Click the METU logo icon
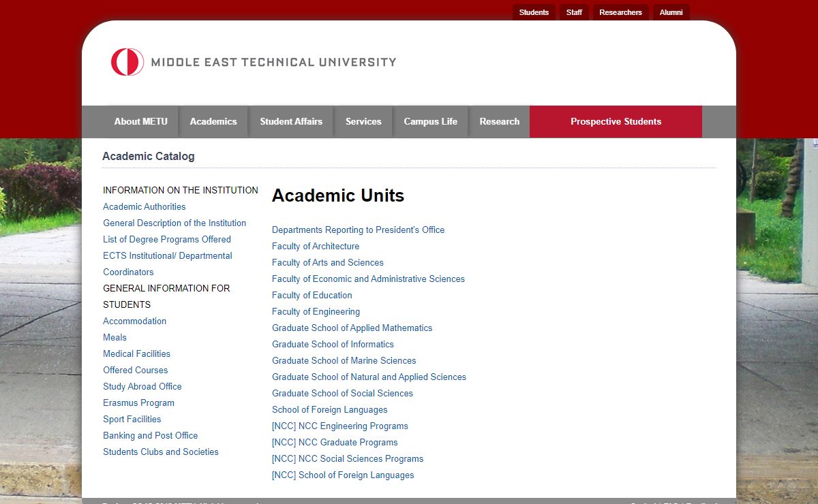Image resolution: width=818 pixels, height=504 pixels. [x=127, y=62]
